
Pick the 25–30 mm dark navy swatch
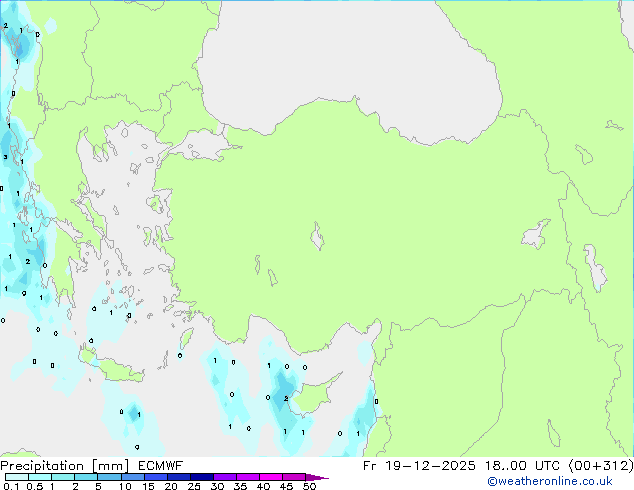(201, 477)
